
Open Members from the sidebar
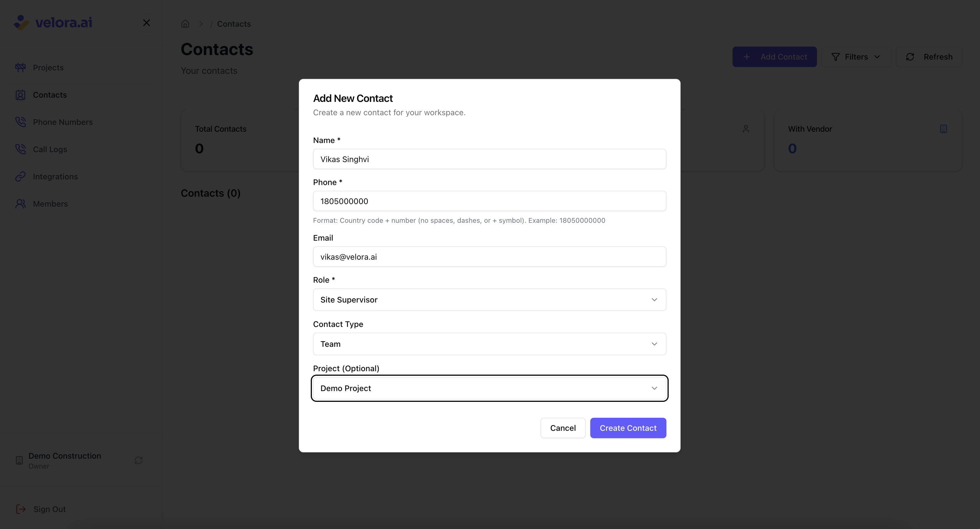[82, 204]
